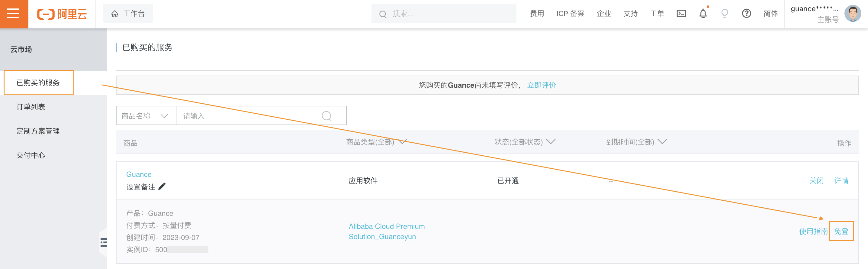Click the 已开通 status cell

point(508,181)
